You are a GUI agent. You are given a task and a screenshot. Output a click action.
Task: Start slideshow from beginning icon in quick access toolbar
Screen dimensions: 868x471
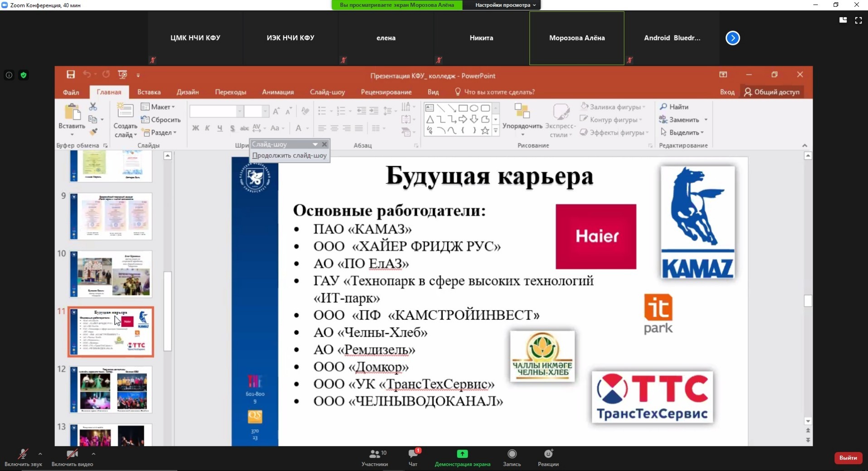coord(122,74)
